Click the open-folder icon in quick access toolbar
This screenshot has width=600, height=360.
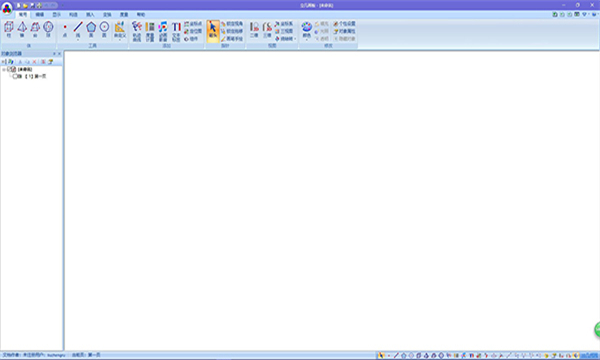(25, 5)
